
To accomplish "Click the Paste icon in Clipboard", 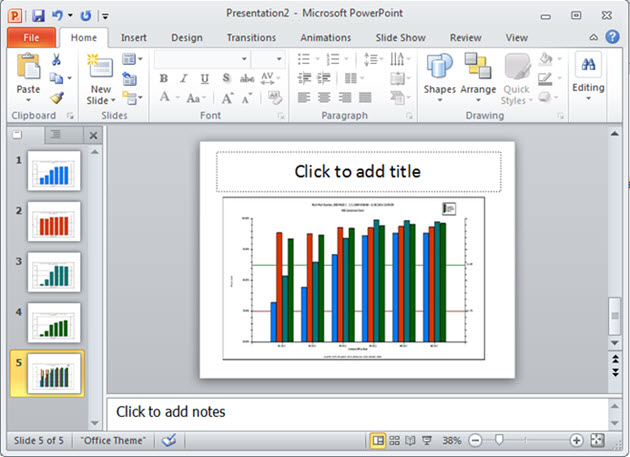I will click(x=29, y=68).
